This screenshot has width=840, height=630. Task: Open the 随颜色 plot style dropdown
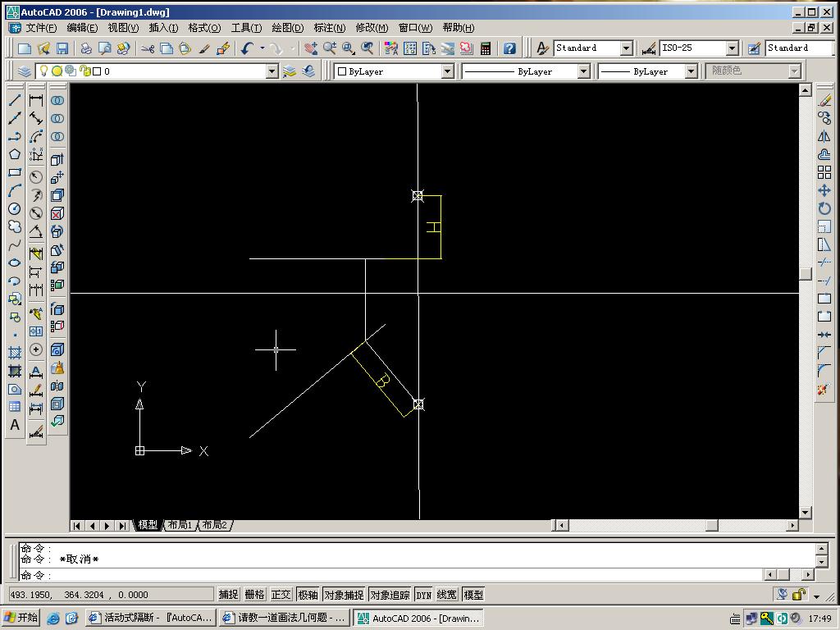794,71
